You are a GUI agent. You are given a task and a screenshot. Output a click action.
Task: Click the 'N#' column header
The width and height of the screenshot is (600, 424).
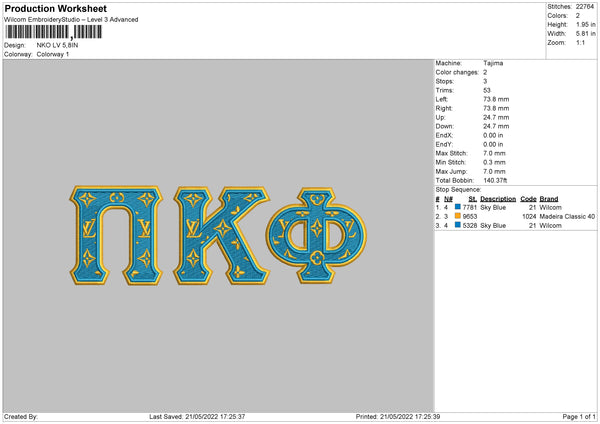[448, 199]
